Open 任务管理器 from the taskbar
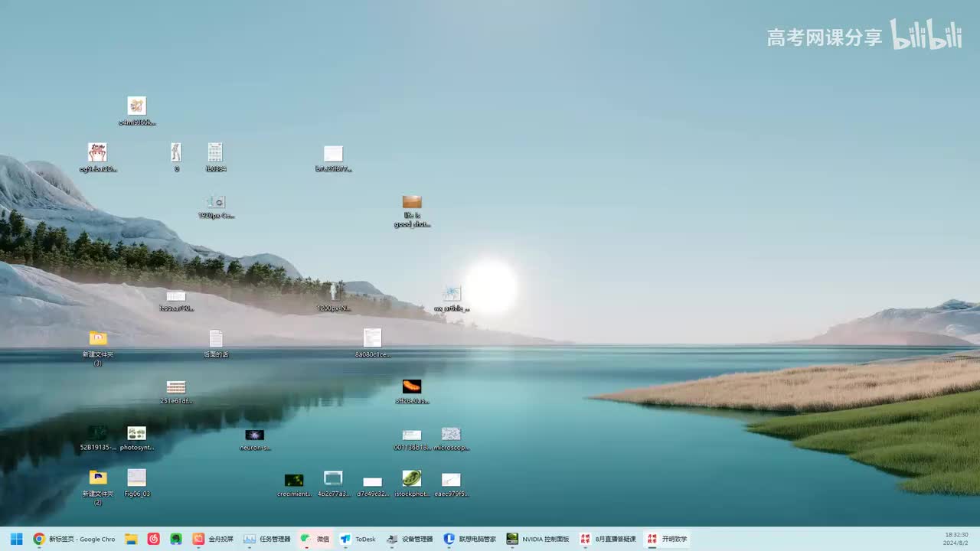The image size is (980, 551). 267,539
